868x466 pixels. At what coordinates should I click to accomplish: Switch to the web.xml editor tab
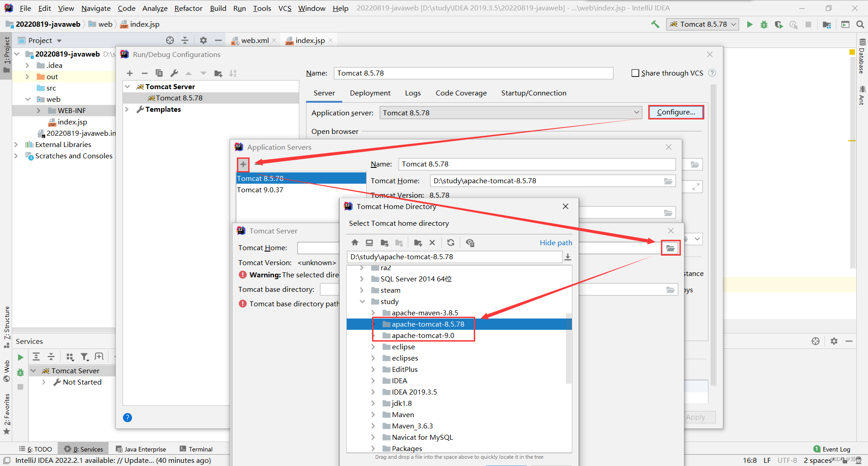255,40
